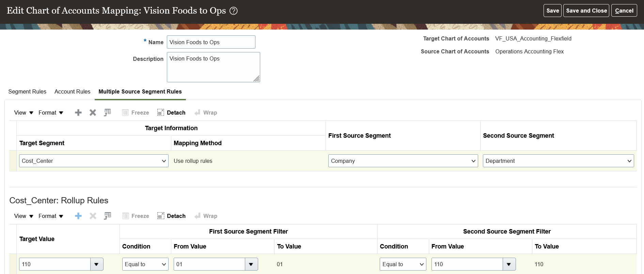Switch to the Segment Rules tab
Viewport: 644px width, 274px height.
click(x=27, y=91)
